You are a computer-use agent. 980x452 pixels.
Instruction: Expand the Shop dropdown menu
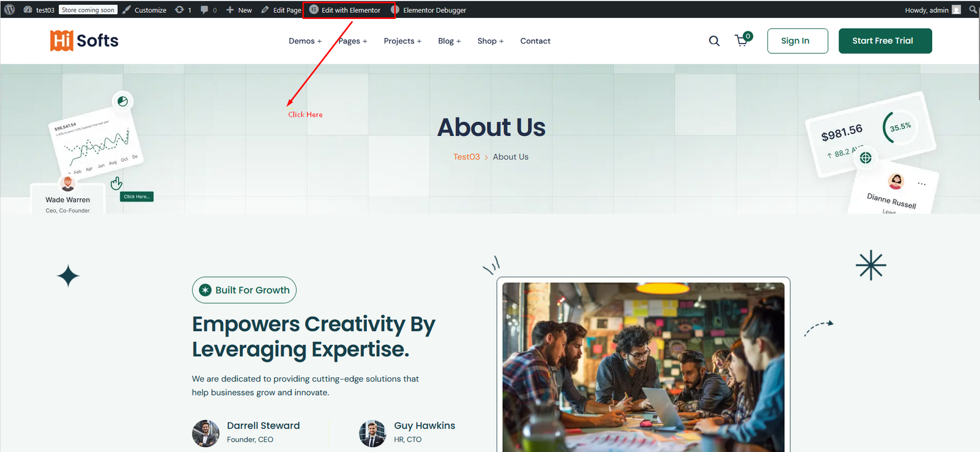[x=490, y=41]
